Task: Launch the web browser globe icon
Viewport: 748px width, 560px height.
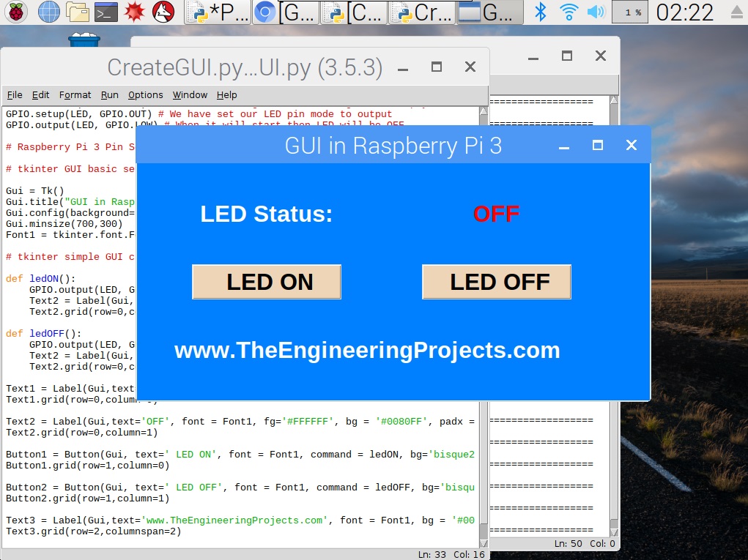Action: point(48,12)
